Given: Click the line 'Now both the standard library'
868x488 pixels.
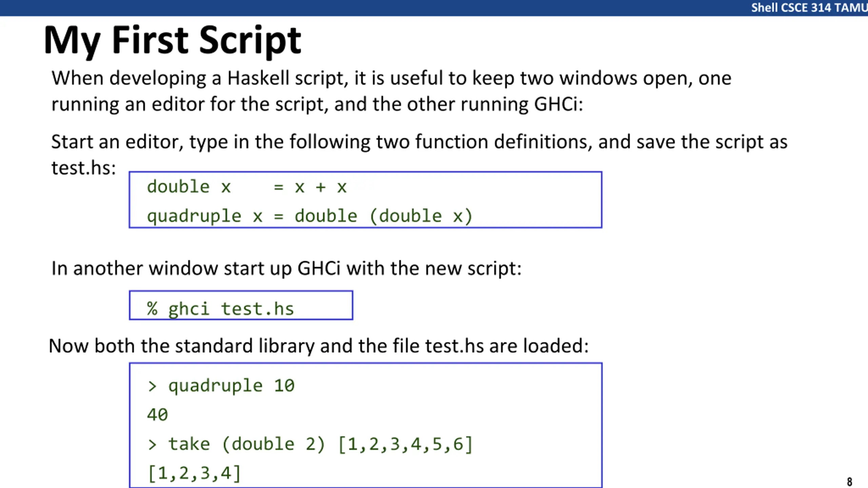Looking at the screenshot, I should pos(319,346).
